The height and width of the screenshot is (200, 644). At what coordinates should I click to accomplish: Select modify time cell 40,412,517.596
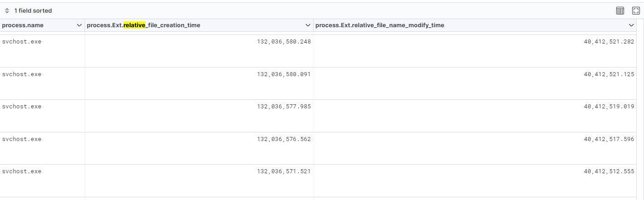pos(609,139)
